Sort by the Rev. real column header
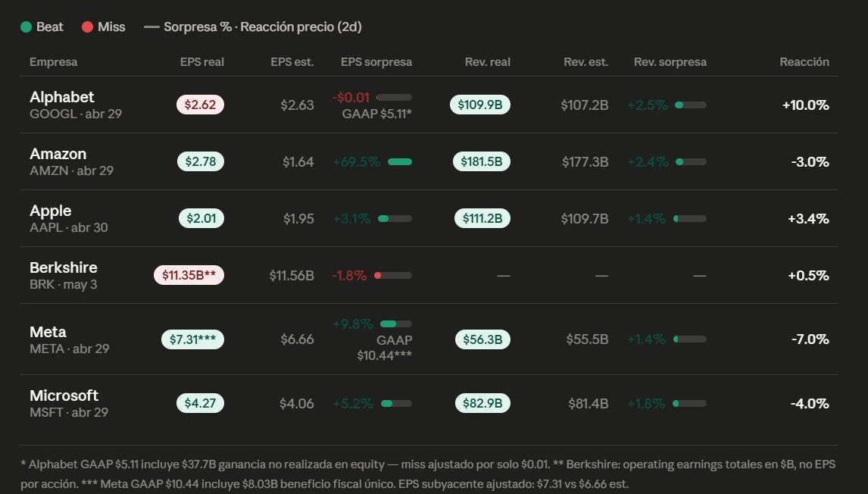 click(x=488, y=62)
